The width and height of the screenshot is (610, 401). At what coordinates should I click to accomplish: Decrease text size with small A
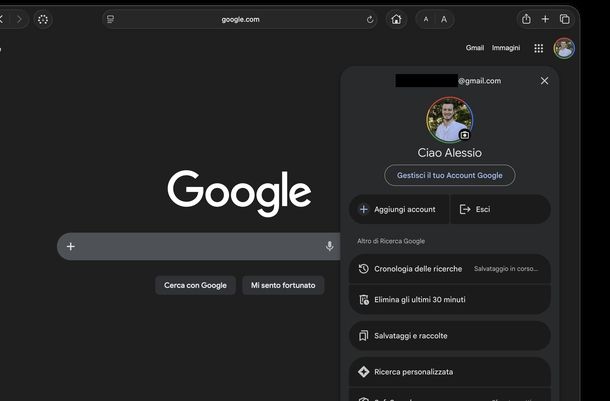pyautogui.click(x=426, y=19)
